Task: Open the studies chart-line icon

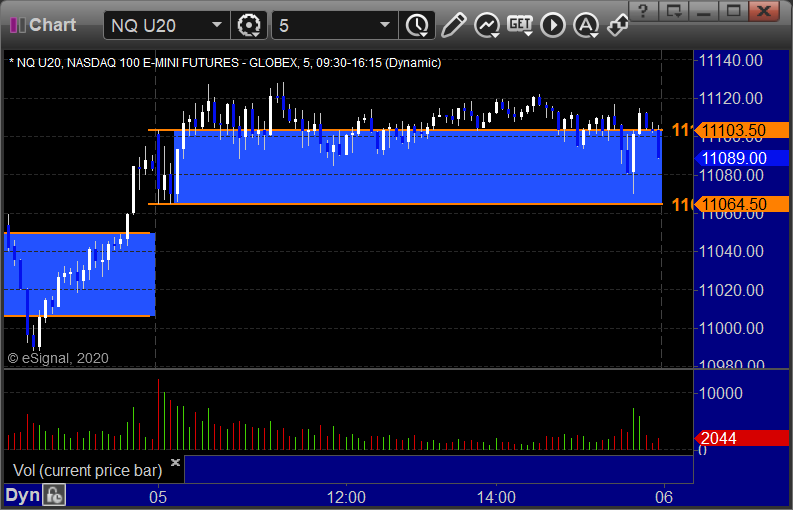Action: pos(487,25)
